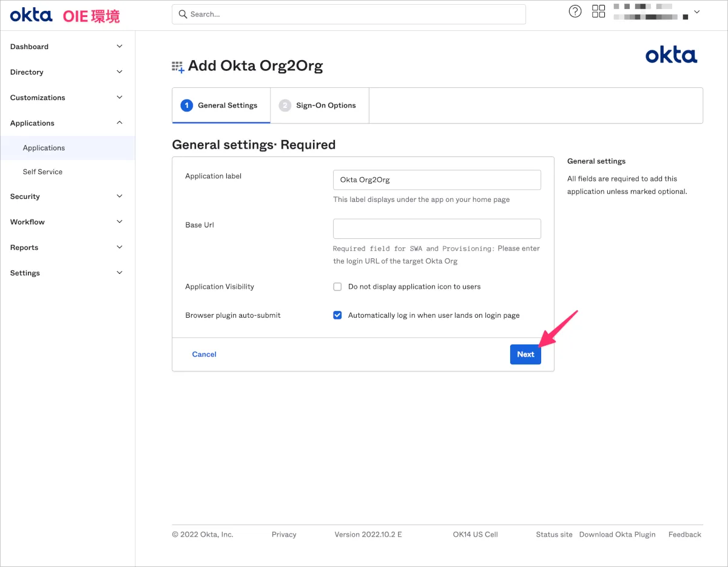Screen dimensions: 728x567
Task: Open the user account dropdown arrow
Action: tap(696, 12)
